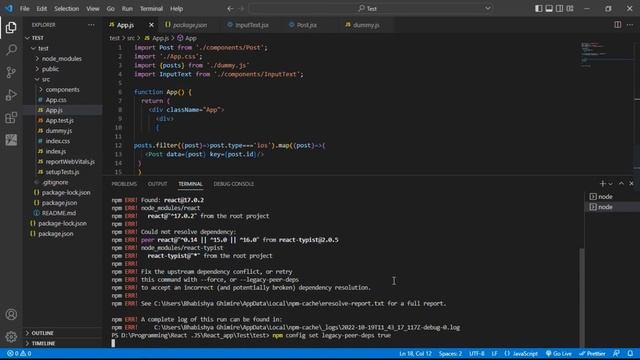Image resolution: width=640 pixels, height=360 pixels.
Task: Close the terminal panel
Action: pyautogui.click(x=631, y=184)
